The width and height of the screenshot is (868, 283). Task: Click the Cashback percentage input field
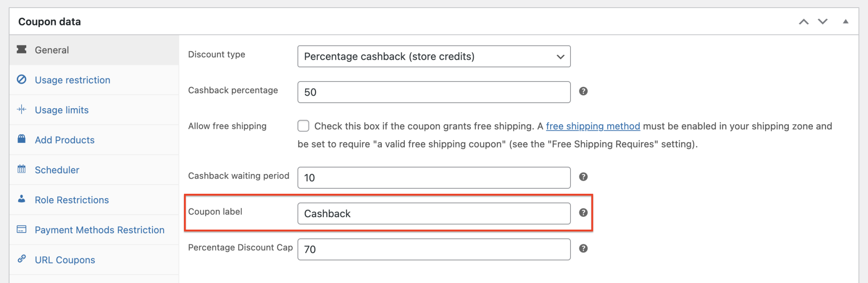434,92
